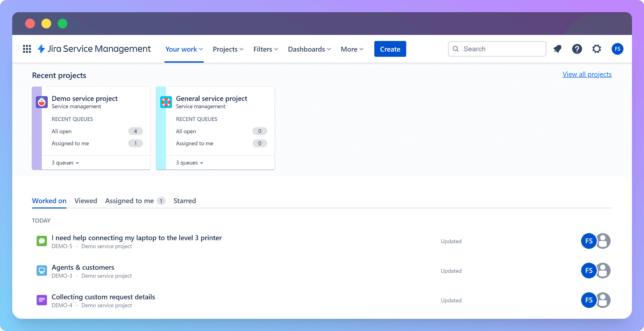
Task: Click the Jira Service Management logo
Action: 94,49
